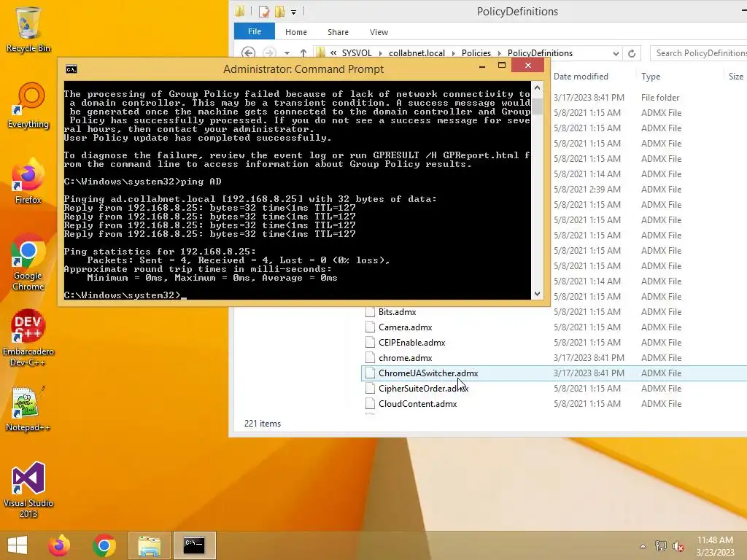Click collabnet.local in the address path
This screenshot has height=560, width=747.
pyautogui.click(x=417, y=52)
